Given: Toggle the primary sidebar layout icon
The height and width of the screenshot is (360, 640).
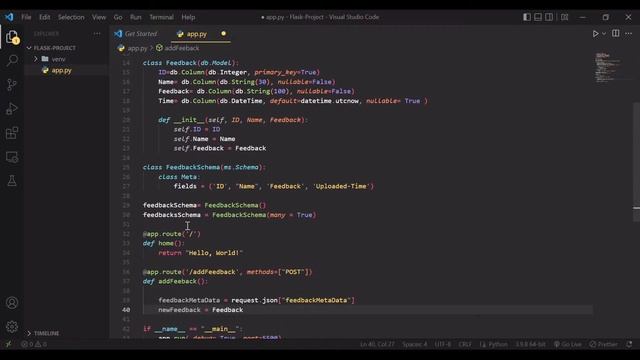Looking at the screenshot, I should point(527,17).
